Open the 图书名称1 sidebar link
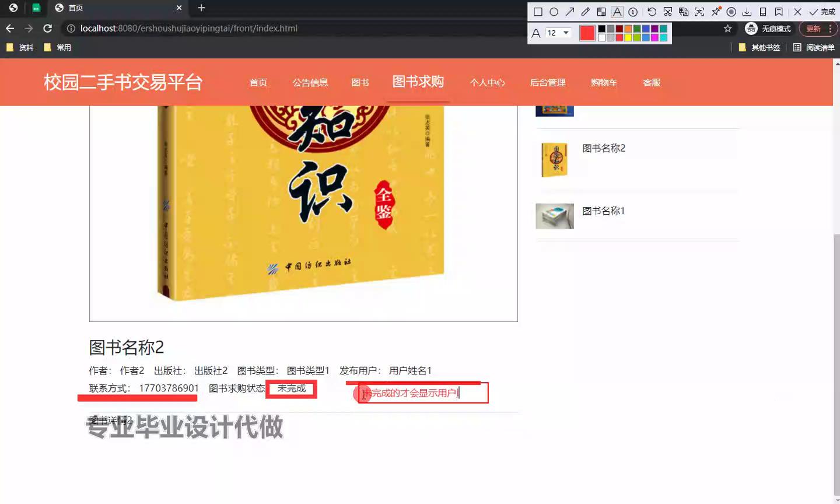The width and height of the screenshot is (840, 504). pyautogui.click(x=603, y=211)
